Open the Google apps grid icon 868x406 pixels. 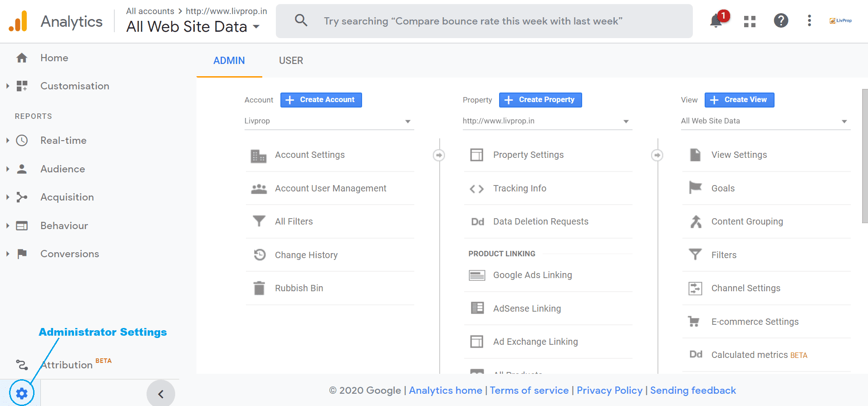(750, 21)
